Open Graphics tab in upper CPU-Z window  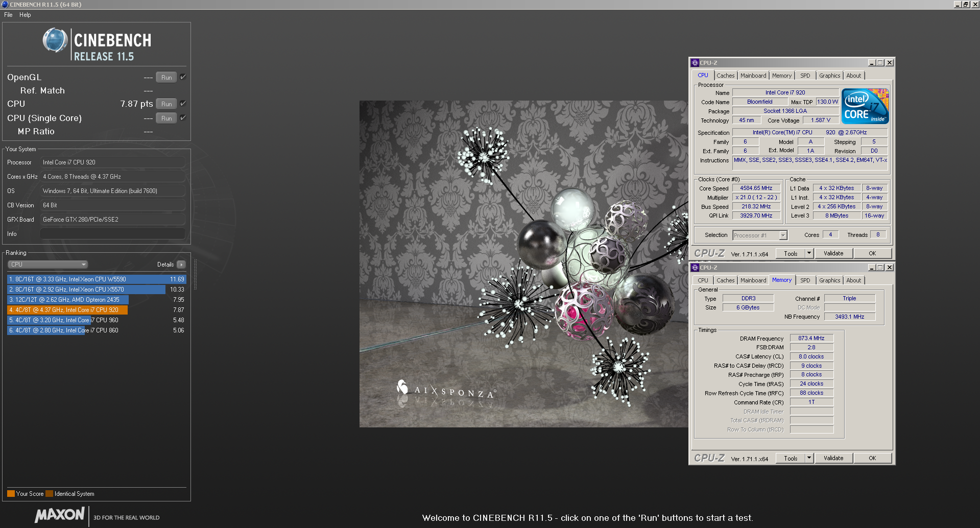coord(829,76)
